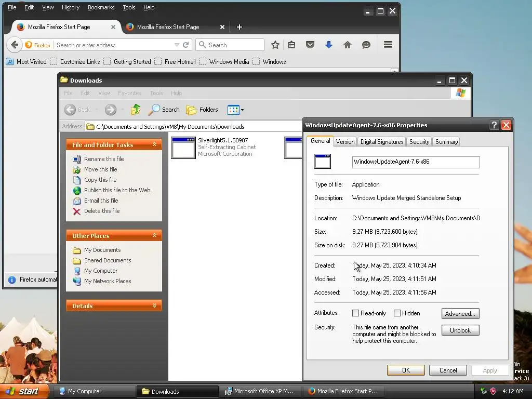Image resolution: width=532 pixels, height=399 pixels.
Task: Click the Firefox reload icon
Action: tap(185, 45)
